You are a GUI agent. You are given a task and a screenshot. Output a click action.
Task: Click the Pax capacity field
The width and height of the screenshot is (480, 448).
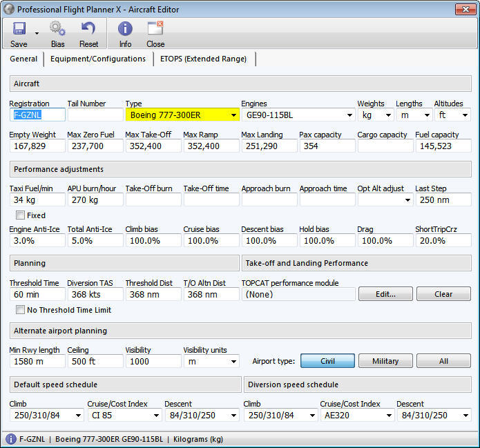coord(327,146)
